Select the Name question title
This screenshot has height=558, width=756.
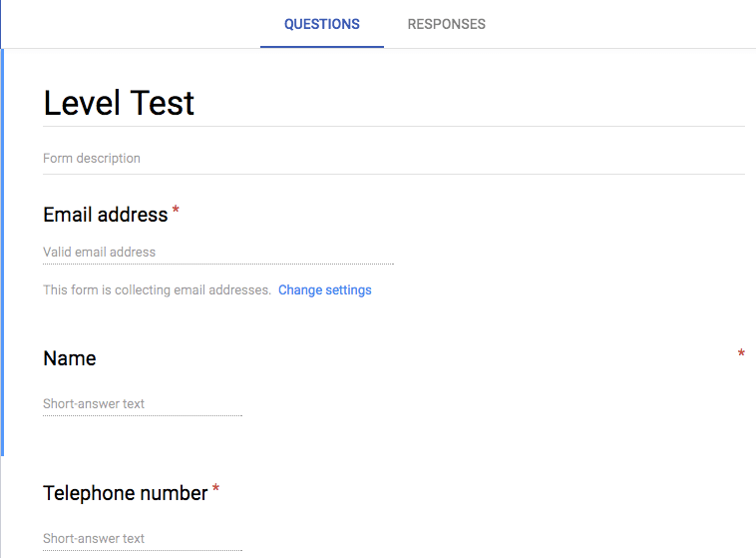point(70,358)
